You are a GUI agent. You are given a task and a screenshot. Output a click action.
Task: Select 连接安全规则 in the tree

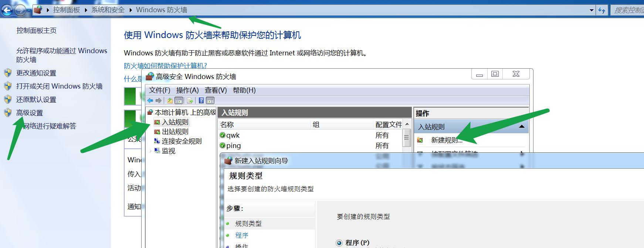(x=182, y=141)
